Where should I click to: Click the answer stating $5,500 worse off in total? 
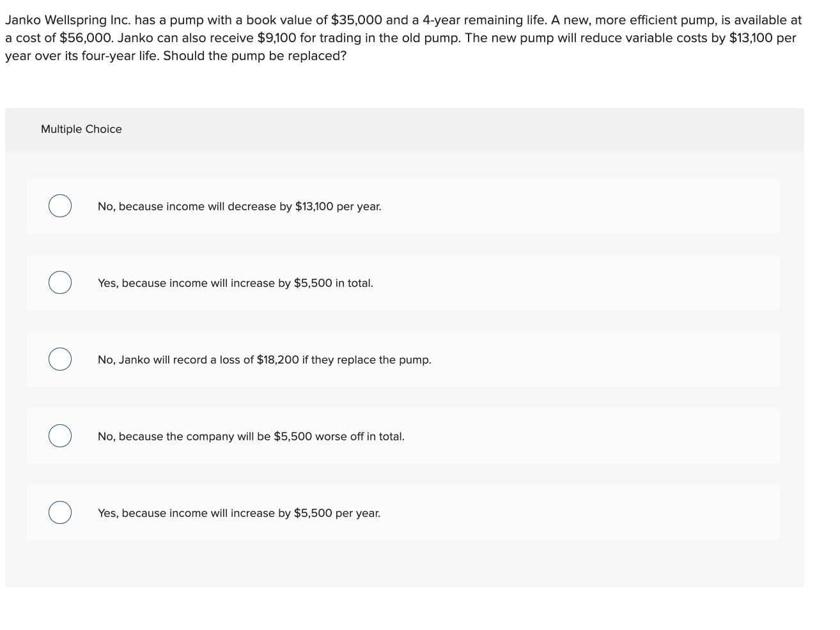coord(251,436)
